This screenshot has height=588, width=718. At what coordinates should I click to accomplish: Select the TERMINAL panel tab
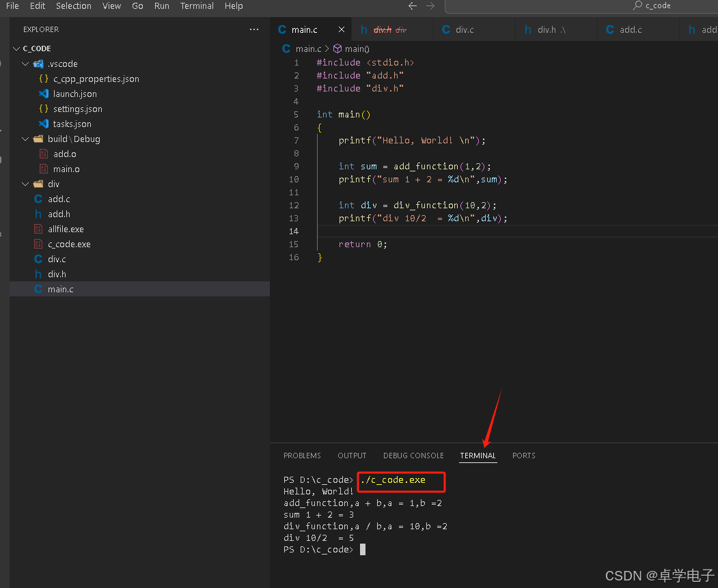pyautogui.click(x=478, y=456)
